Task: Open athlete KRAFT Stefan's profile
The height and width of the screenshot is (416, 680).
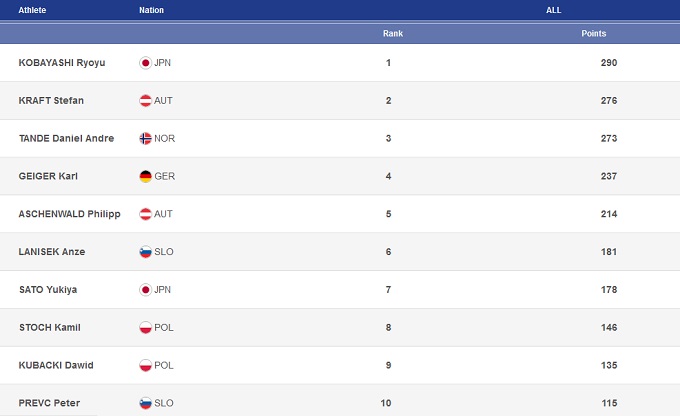Action: 51,101
